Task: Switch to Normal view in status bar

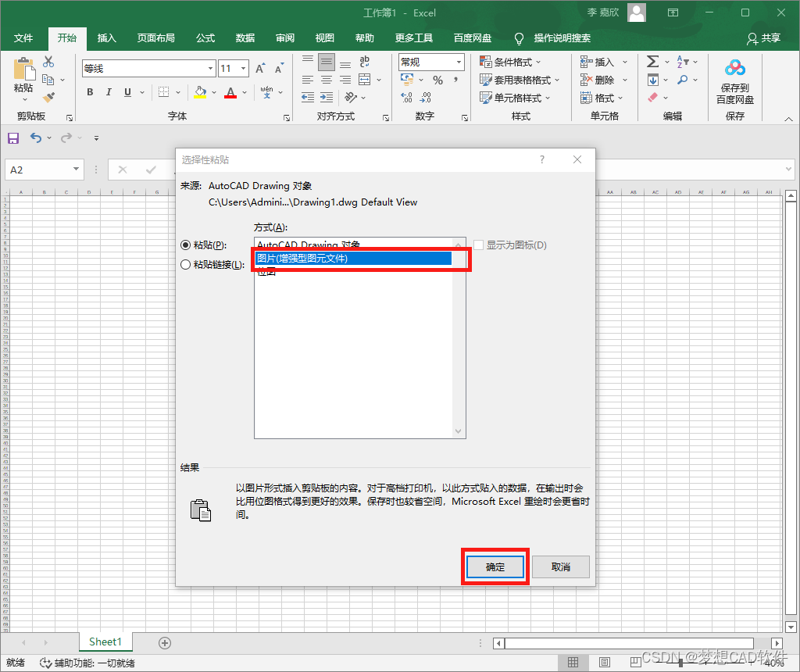Action: click(x=573, y=663)
